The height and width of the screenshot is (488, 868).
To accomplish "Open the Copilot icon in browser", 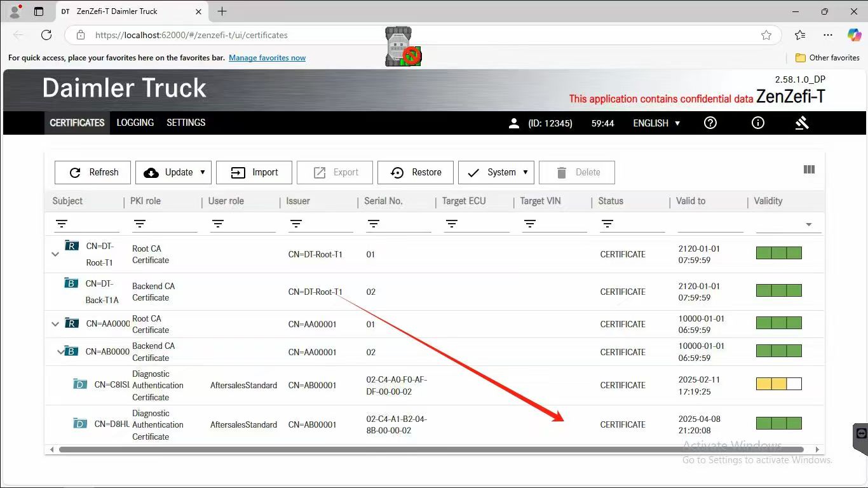I will 855,35.
